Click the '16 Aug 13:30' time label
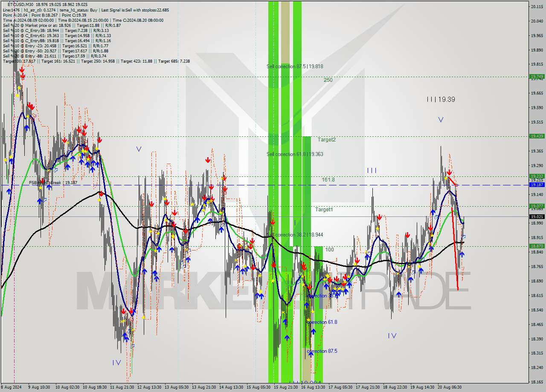 click(x=313, y=387)
